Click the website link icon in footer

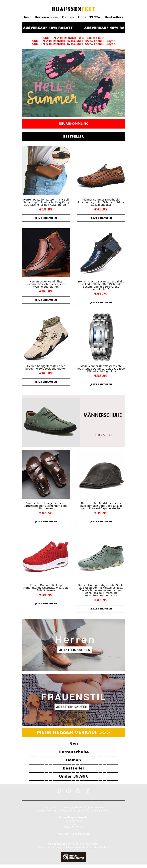tap(88, 790)
